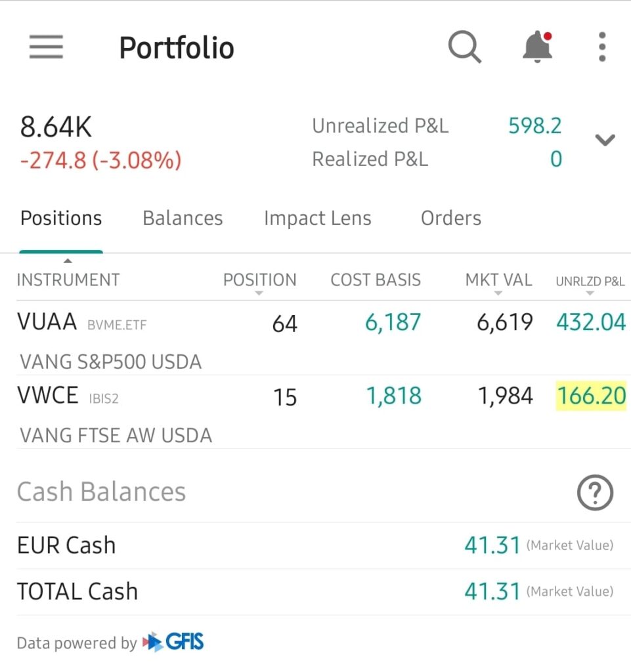Go to the Orders tab

[x=451, y=219]
